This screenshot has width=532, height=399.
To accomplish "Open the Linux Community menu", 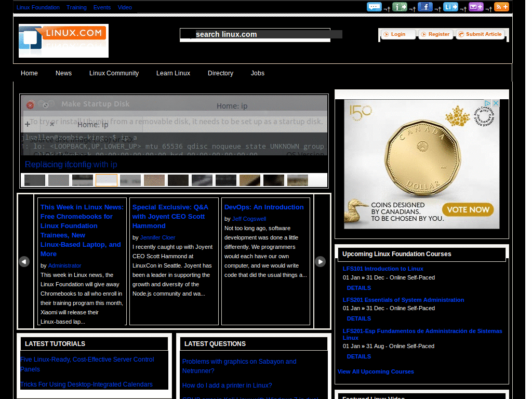I will pos(114,73).
